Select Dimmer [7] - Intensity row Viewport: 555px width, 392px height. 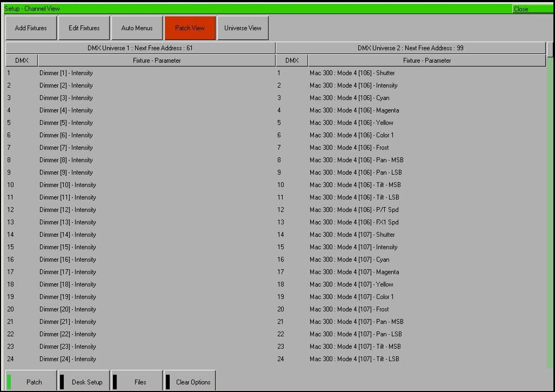pyautogui.click(x=140, y=147)
